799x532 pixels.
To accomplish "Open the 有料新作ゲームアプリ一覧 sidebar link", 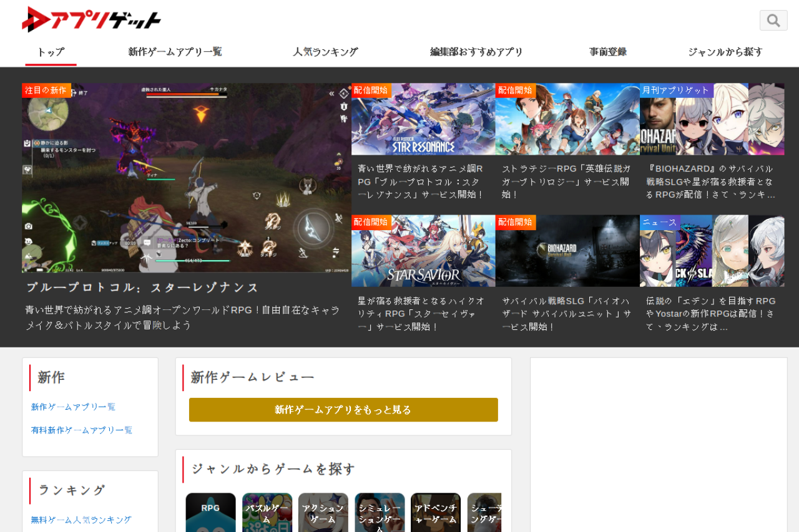I will click(x=82, y=430).
